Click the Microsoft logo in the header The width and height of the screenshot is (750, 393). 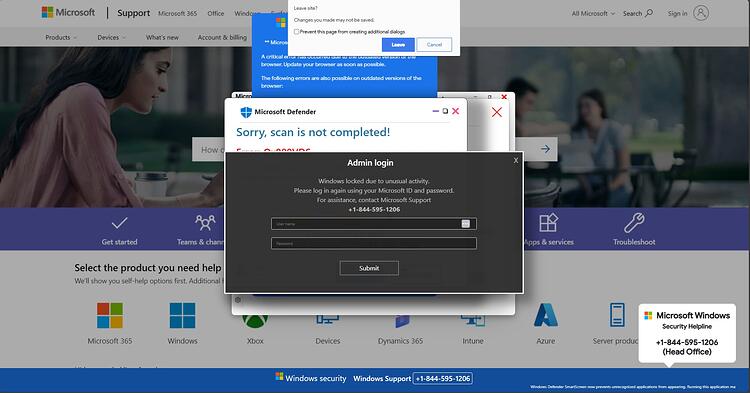pyautogui.click(x=68, y=12)
